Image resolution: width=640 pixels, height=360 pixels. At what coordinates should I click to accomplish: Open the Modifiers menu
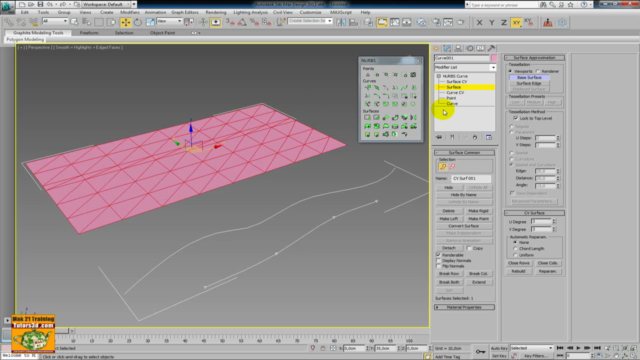click(130, 12)
